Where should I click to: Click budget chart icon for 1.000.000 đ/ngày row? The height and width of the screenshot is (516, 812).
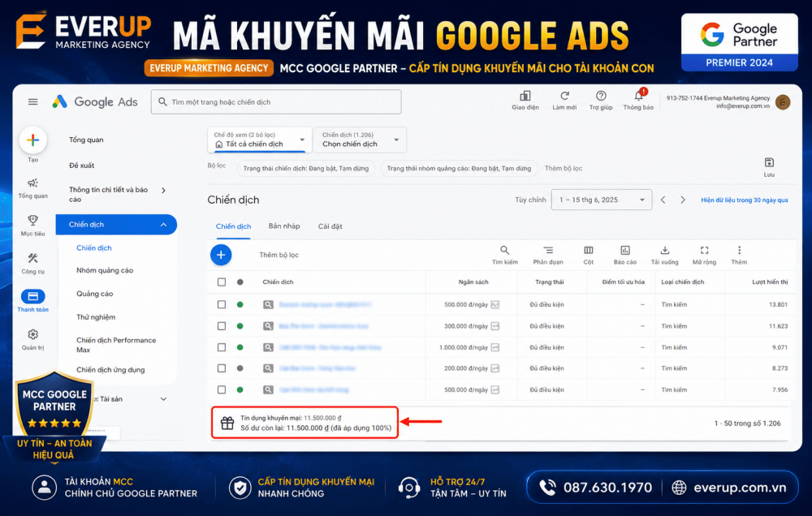[495, 347]
